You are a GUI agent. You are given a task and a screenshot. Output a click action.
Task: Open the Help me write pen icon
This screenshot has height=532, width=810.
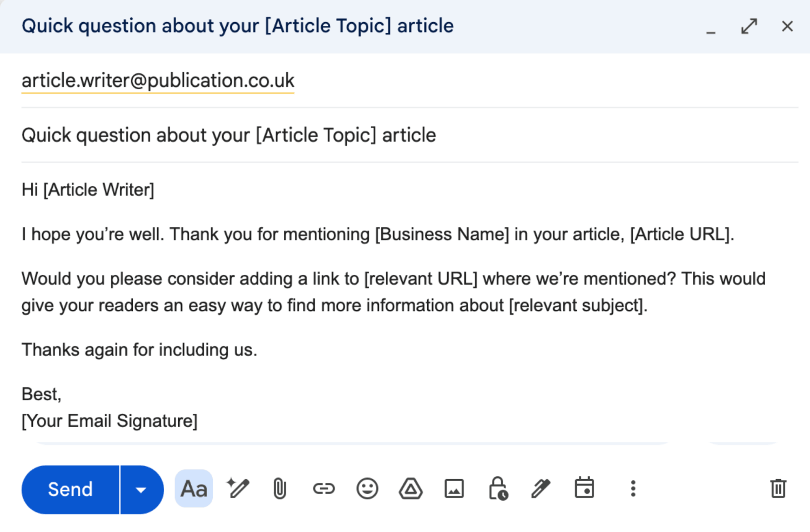pyautogui.click(x=238, y=489)
